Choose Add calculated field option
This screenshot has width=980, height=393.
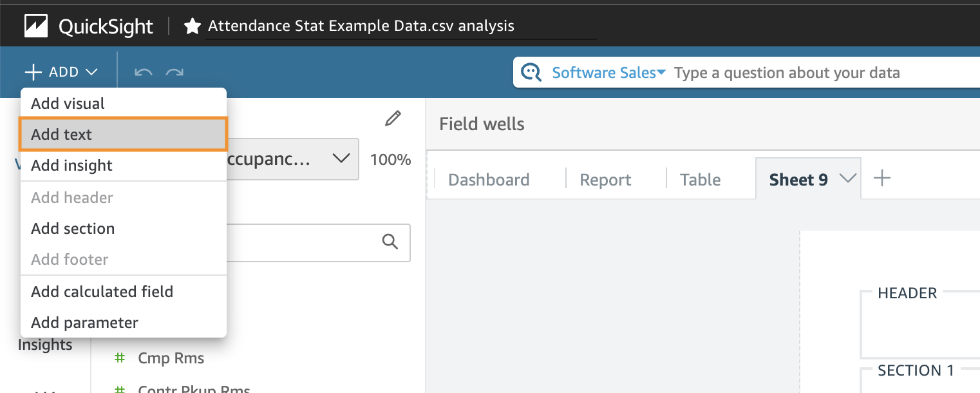point(102,292)
